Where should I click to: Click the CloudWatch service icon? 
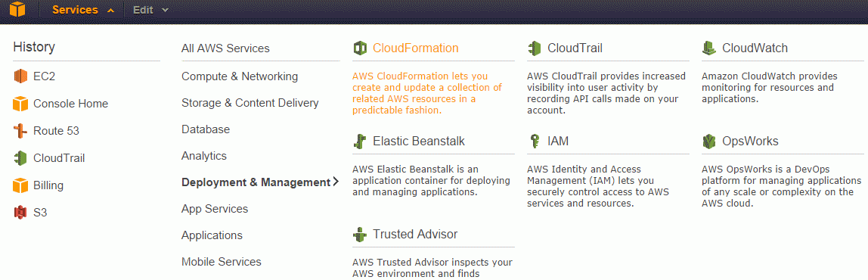[708, 48]
